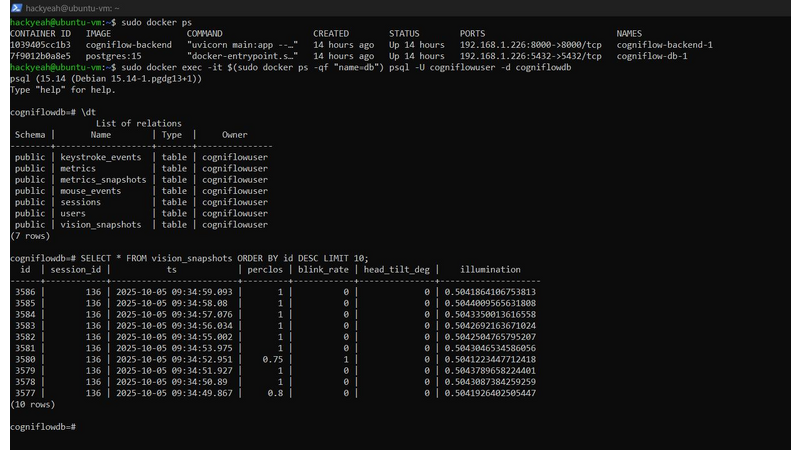Click the keystroke_events table name
Viewport: 800px width, 450px height.
(103, 157)
